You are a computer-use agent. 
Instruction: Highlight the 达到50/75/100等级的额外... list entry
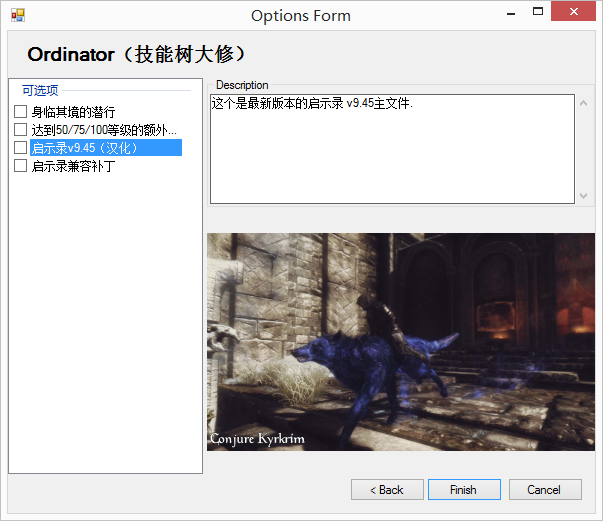point(104,130)
